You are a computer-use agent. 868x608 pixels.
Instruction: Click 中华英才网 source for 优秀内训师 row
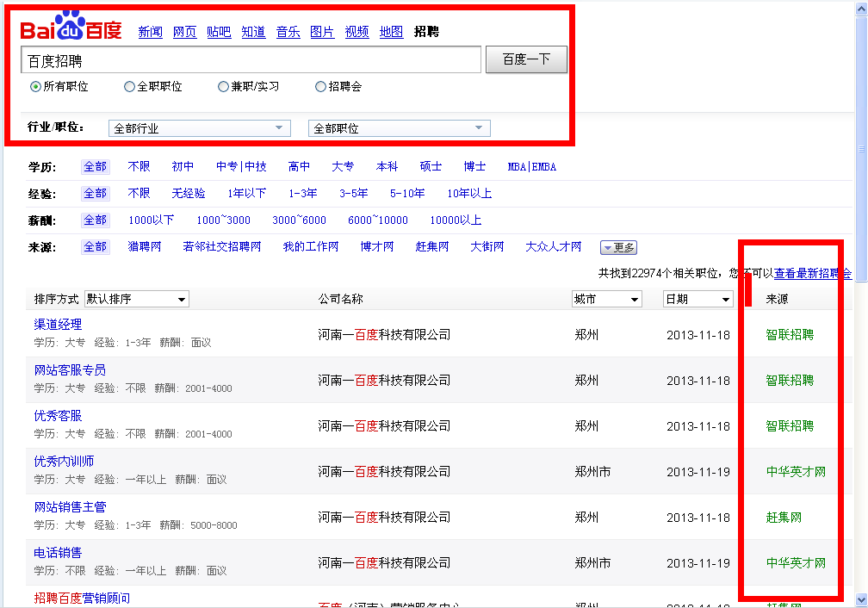796,472
